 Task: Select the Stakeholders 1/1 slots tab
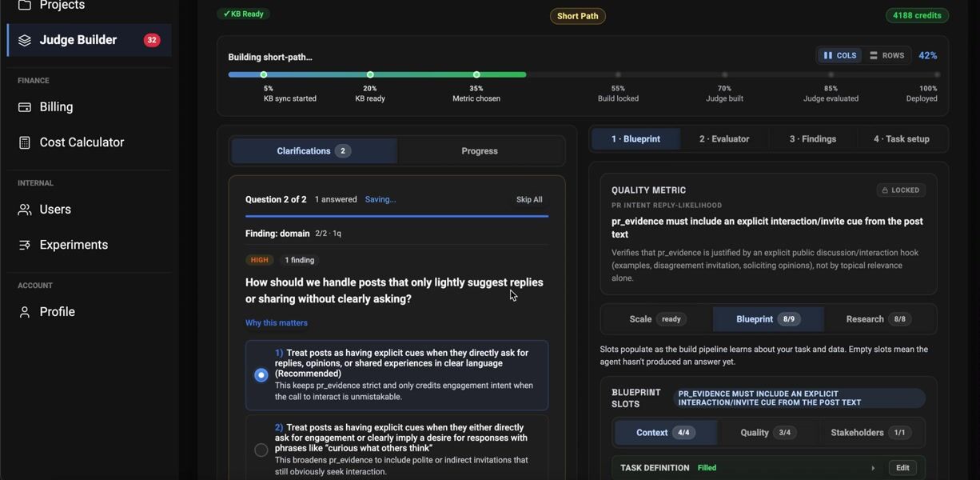pos(870,433)
